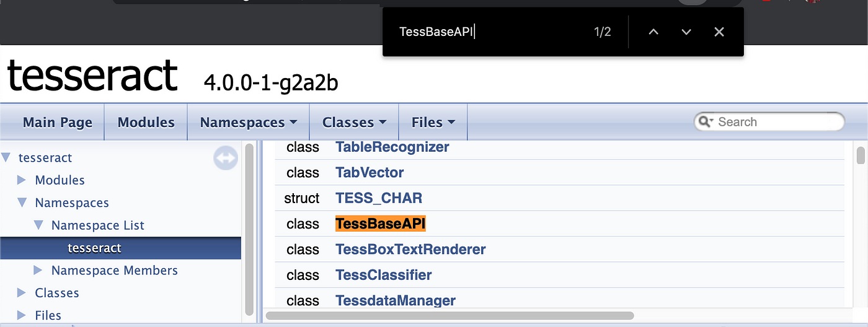Collapse the Namespace List tree arrow
Image resolution: width=868 pixels, height=327 pixels.
pos(38,225)
